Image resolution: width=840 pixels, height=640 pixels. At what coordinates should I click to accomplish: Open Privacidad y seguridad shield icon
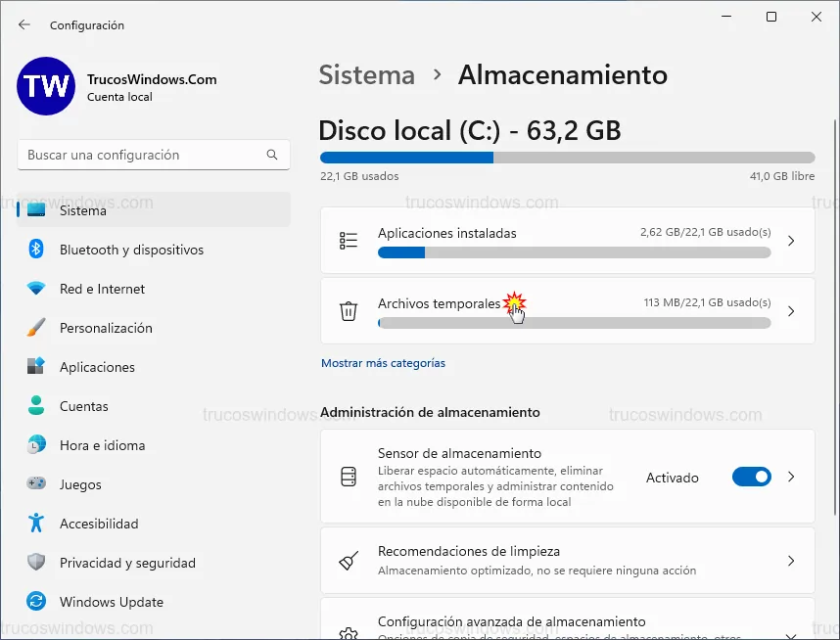pos(36,563)
